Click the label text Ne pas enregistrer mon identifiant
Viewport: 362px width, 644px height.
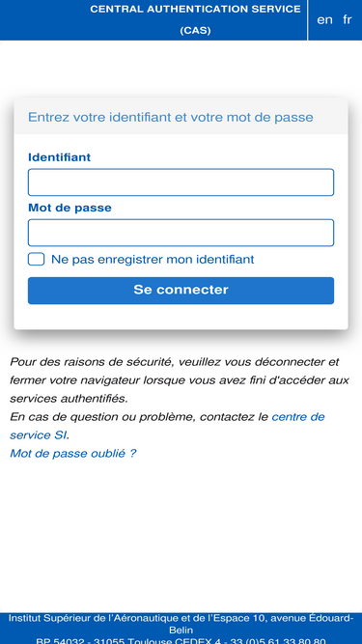pos(153,260)
